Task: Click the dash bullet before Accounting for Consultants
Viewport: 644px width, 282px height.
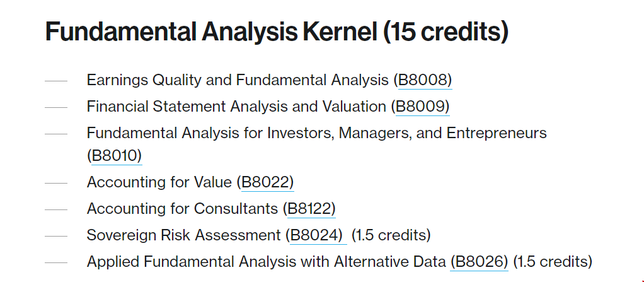Action: click(x=56, y=209)
